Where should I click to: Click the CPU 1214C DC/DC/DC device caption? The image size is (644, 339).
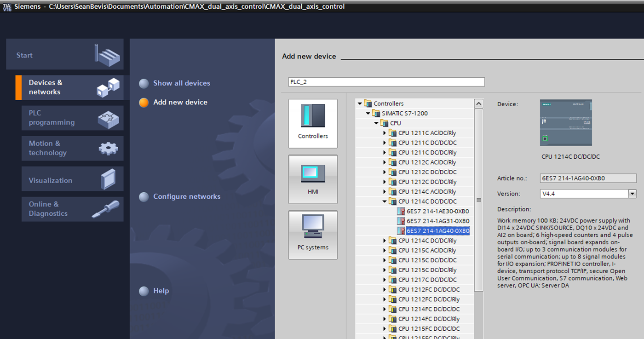click(570, 156)
